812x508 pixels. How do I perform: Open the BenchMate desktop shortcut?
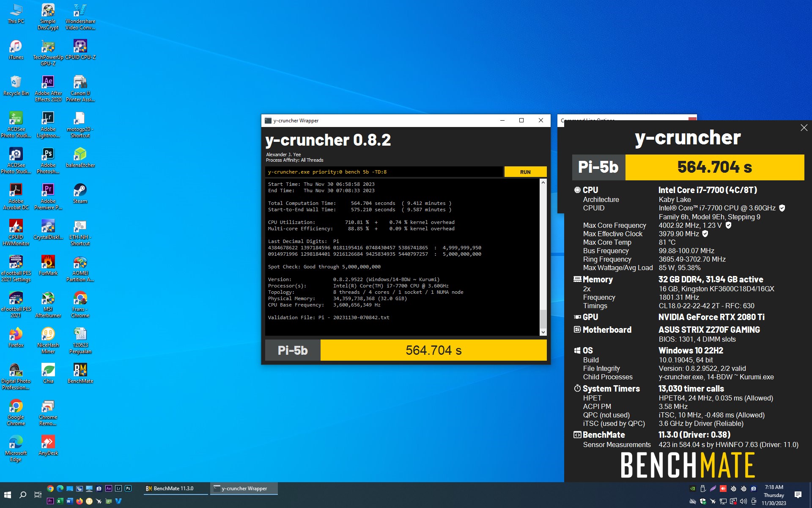click(80, 373)
